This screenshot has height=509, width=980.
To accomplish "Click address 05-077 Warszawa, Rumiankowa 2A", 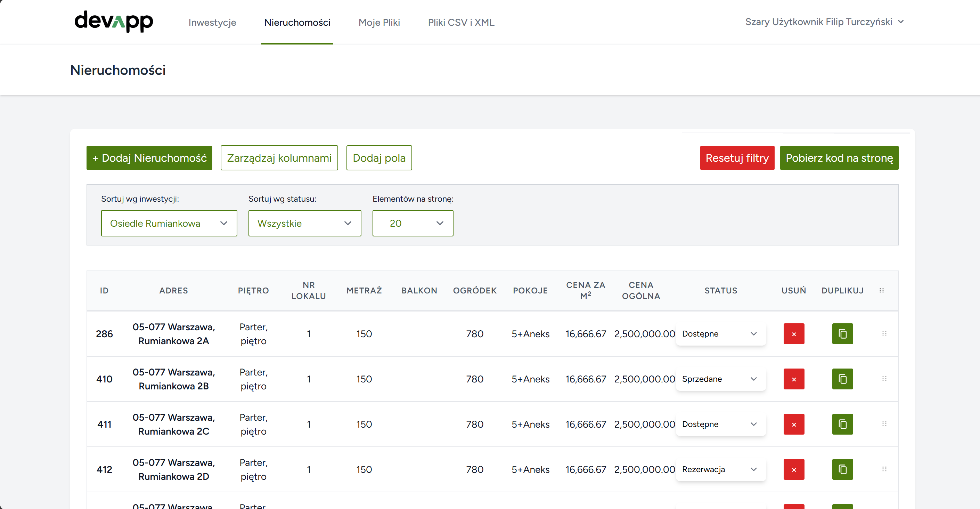I will coord(173,334).
